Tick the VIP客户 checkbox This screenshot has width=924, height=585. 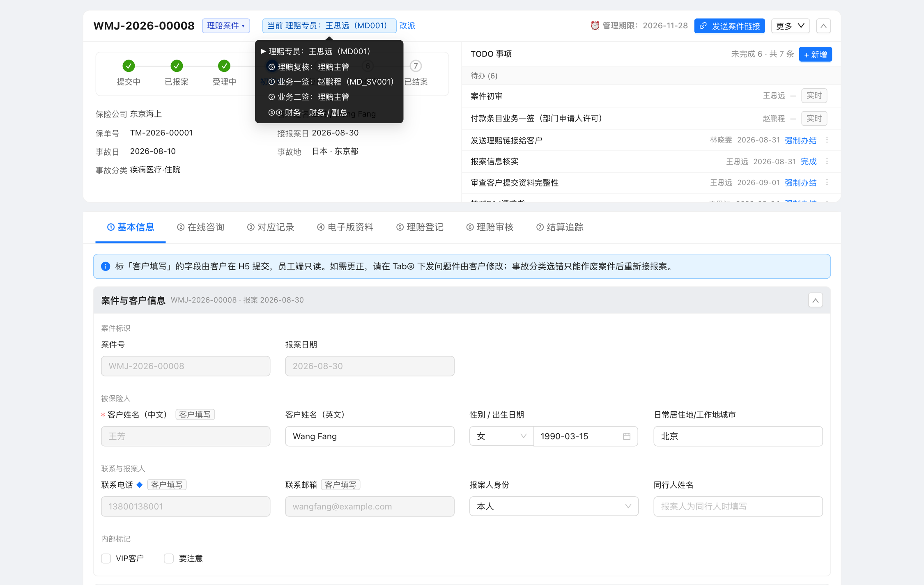pos(106,558)
